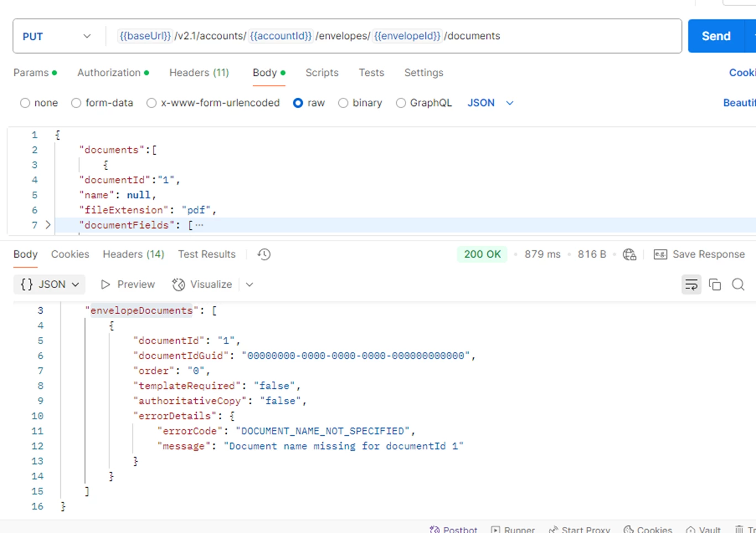The height and width of the screenshot is (533, 756).
Task: Click the Visualize icon
Action: [x=179, y=284]
